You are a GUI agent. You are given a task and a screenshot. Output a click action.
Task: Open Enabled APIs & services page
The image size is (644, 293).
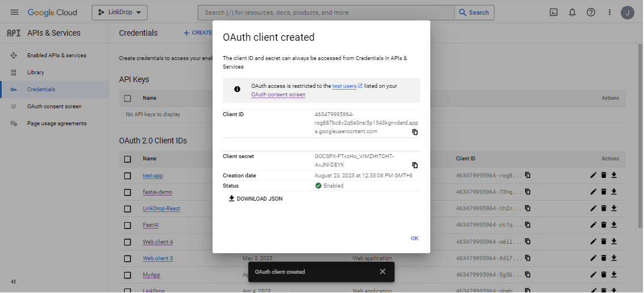tap(56, 56)
